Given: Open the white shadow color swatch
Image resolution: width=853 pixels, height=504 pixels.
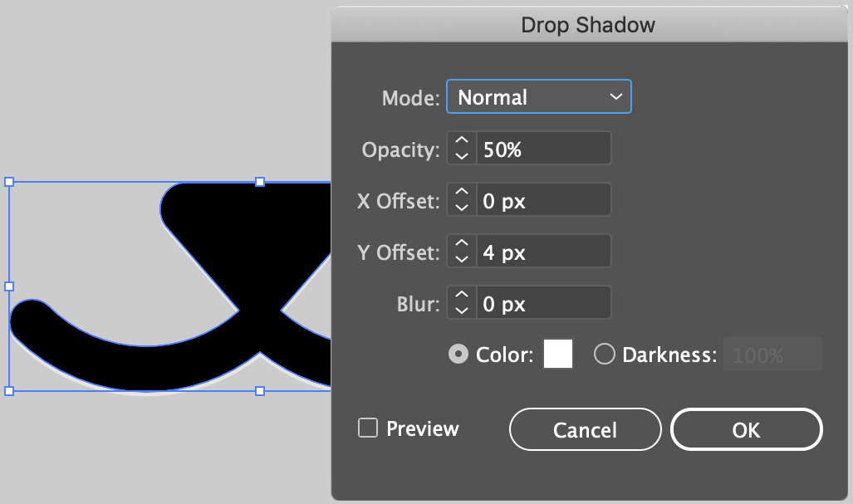Looking at the screenshot, I should coord(558,355).
